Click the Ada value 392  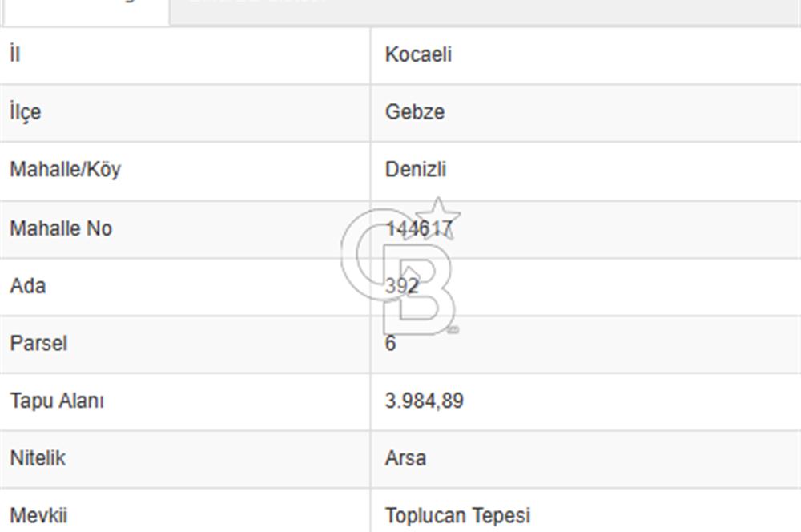coord(402,286)
